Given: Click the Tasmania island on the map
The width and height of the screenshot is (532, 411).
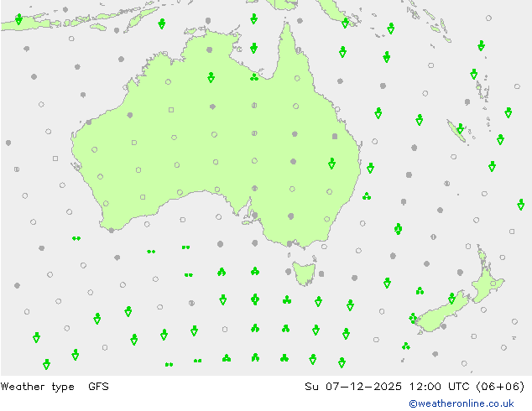Looking at the screenshot, I should coord(305,273).
